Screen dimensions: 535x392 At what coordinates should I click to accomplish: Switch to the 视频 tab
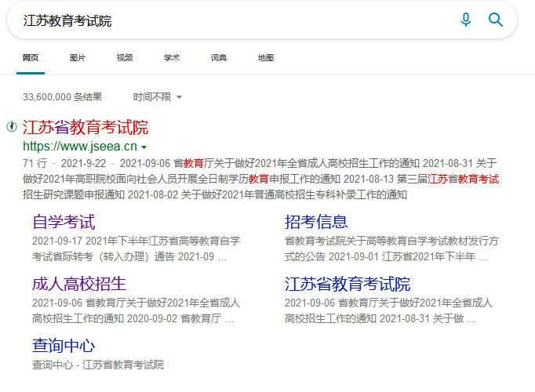coord(125,57)
